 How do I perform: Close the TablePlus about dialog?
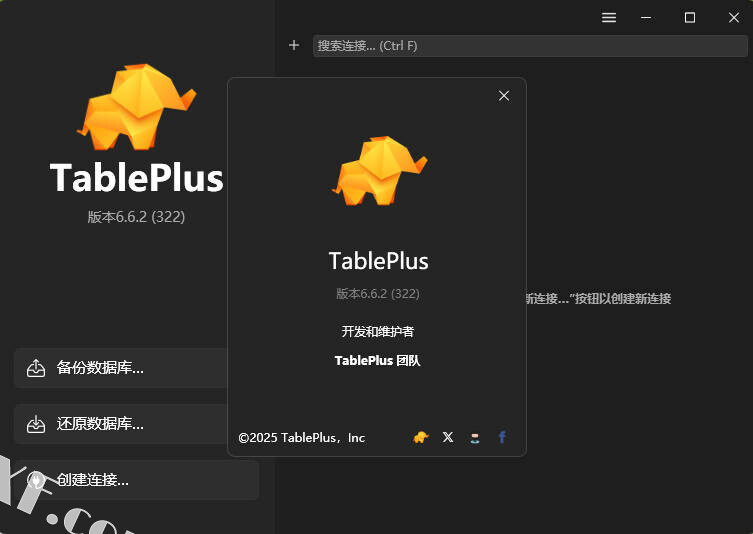(504, 96)
